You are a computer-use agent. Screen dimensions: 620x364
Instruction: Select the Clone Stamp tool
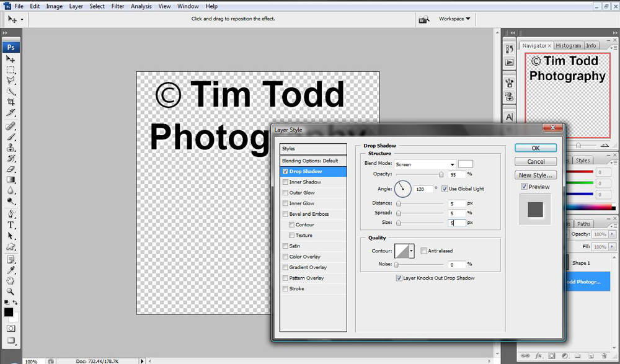11,148
